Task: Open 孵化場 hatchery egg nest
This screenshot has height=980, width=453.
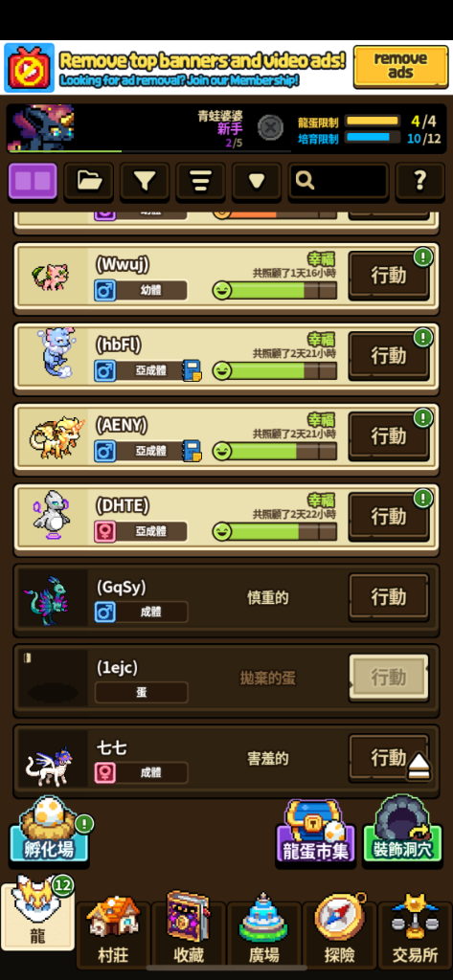Action: 49,831
